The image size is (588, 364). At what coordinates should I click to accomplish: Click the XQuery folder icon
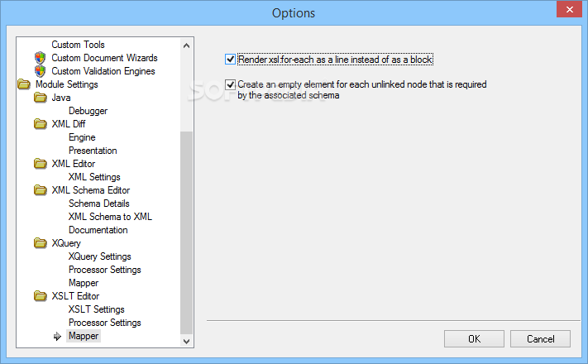pyautogui.click(x=41, y=242)
